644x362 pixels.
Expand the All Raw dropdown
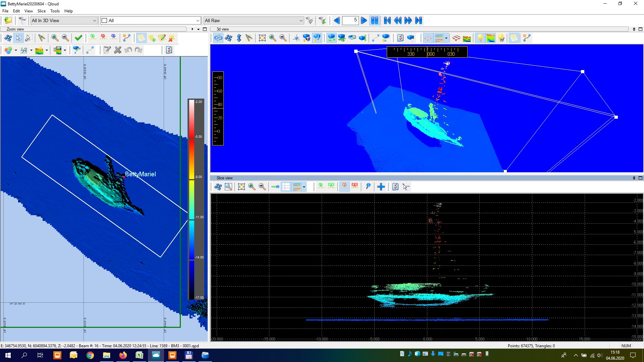tap(301, 20)
